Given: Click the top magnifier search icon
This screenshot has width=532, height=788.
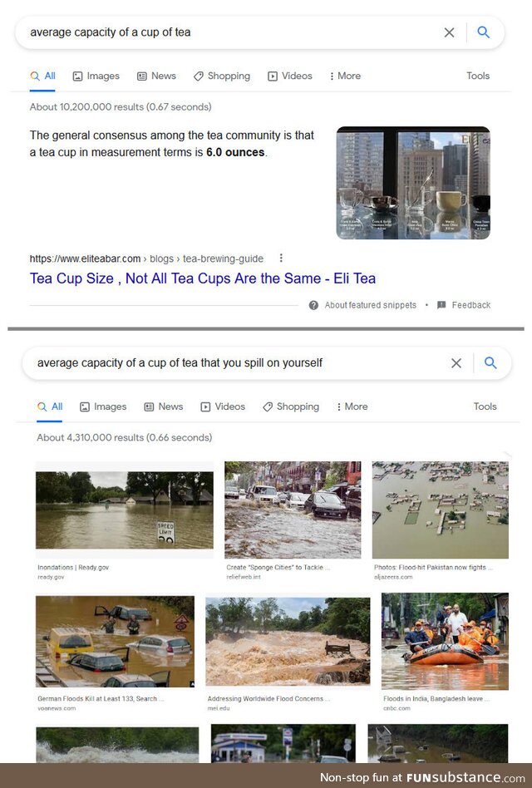Looking at the screenshot, I should [483, 32].
